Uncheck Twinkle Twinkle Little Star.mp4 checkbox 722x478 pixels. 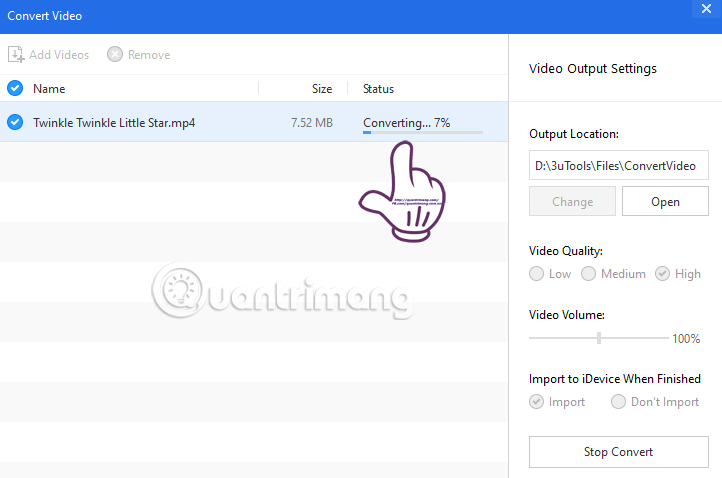click(x=15, y=122)
